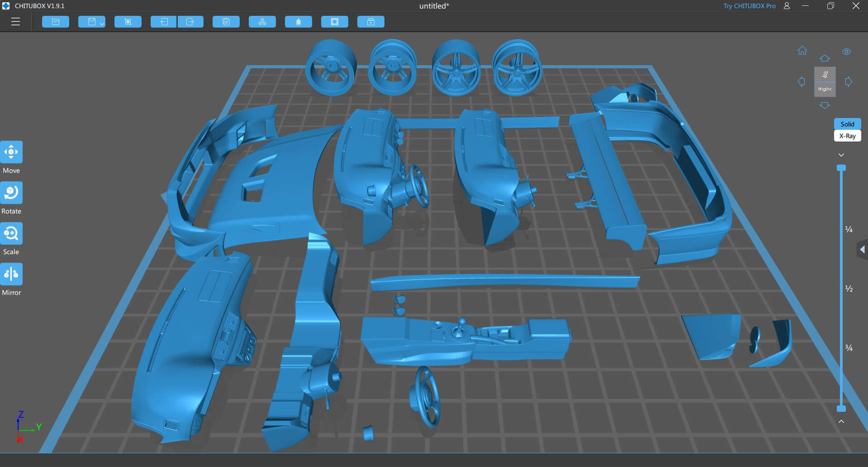
Task: Switch render mode to Solid
Action: pyautogui.click(x=847, y=124)
